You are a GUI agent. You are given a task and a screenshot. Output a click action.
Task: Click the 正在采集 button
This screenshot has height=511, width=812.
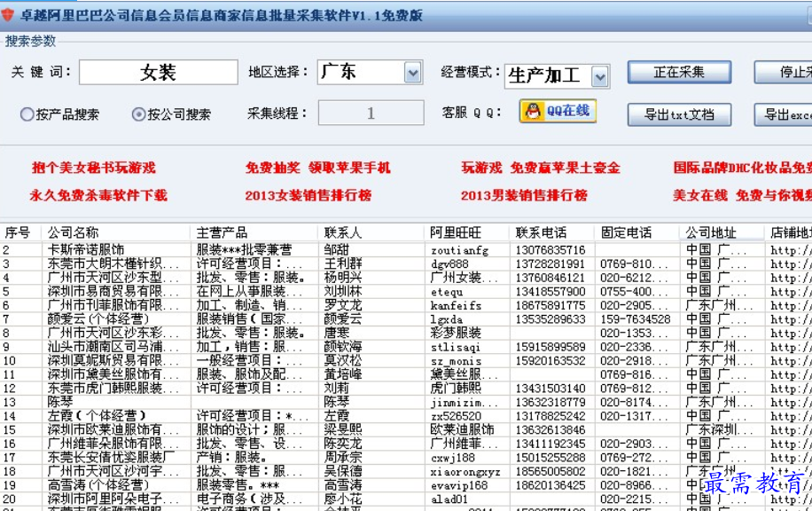pos(679,72)
